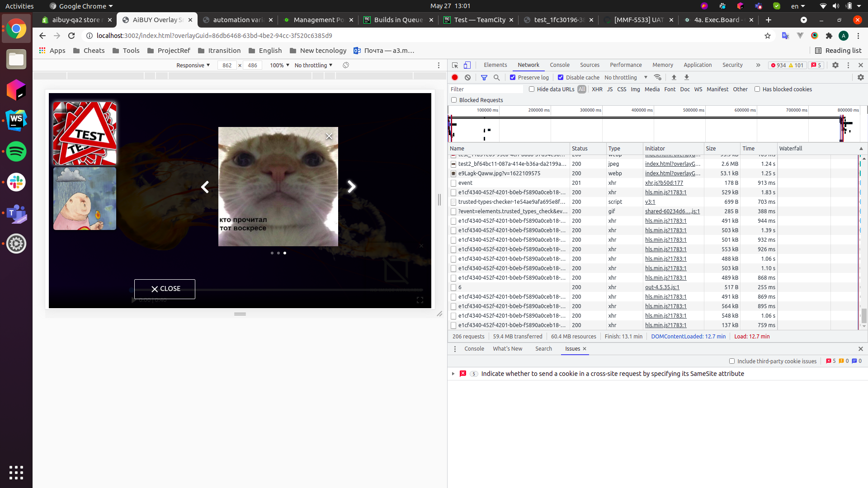Open the device toolbar zoom 100% dropdown

[279, 65]
